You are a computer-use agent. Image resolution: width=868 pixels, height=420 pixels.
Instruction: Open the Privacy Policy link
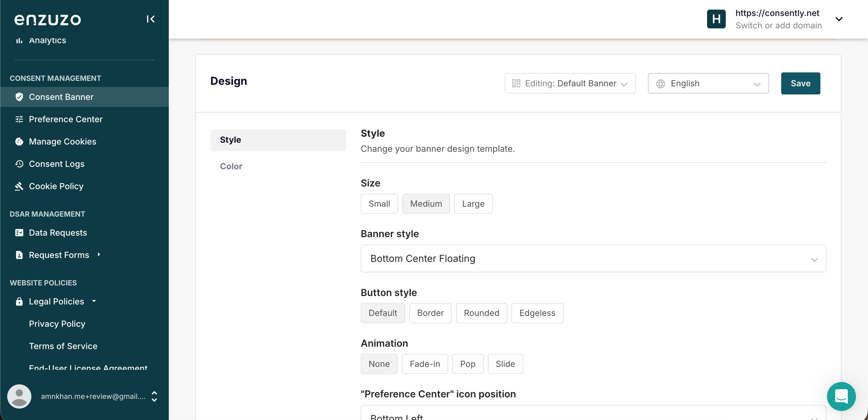point(57,324)
